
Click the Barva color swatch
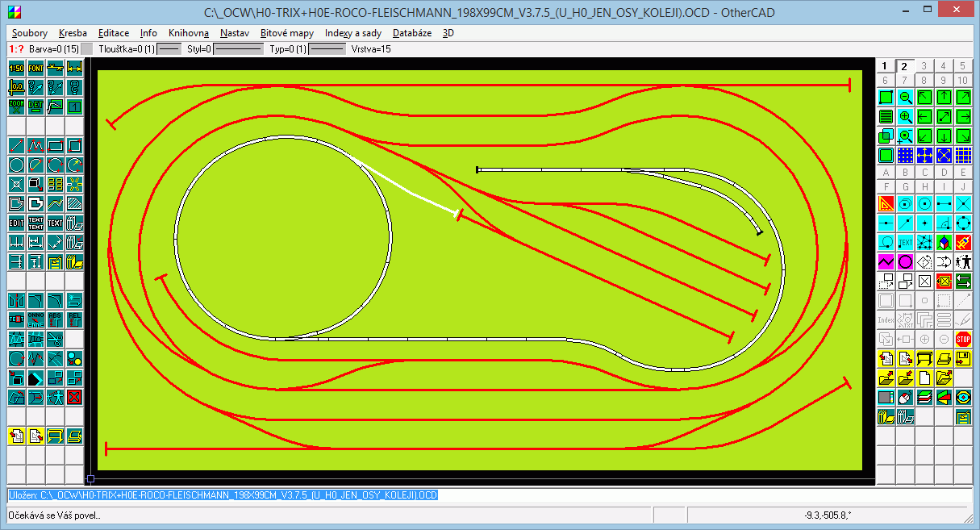tap(87, 49)
